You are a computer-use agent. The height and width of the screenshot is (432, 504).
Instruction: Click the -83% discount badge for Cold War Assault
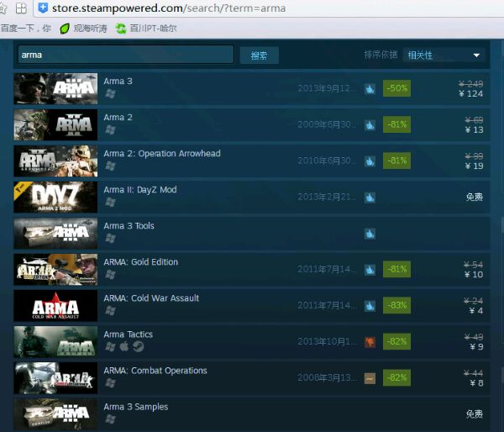(396, 305)
